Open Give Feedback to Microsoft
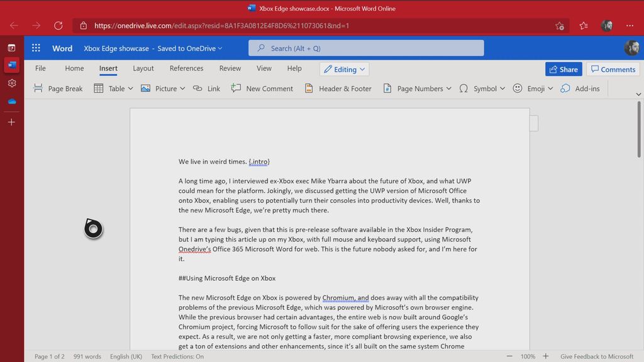 tap(596, 356)
